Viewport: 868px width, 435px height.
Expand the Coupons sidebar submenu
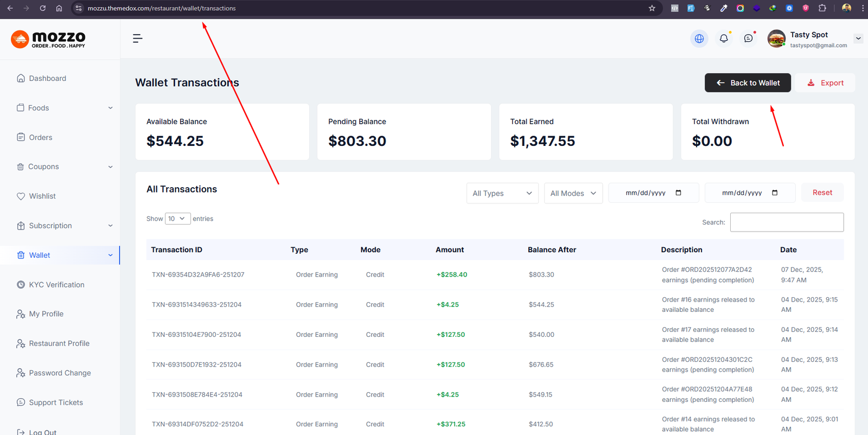pos(111,167)
